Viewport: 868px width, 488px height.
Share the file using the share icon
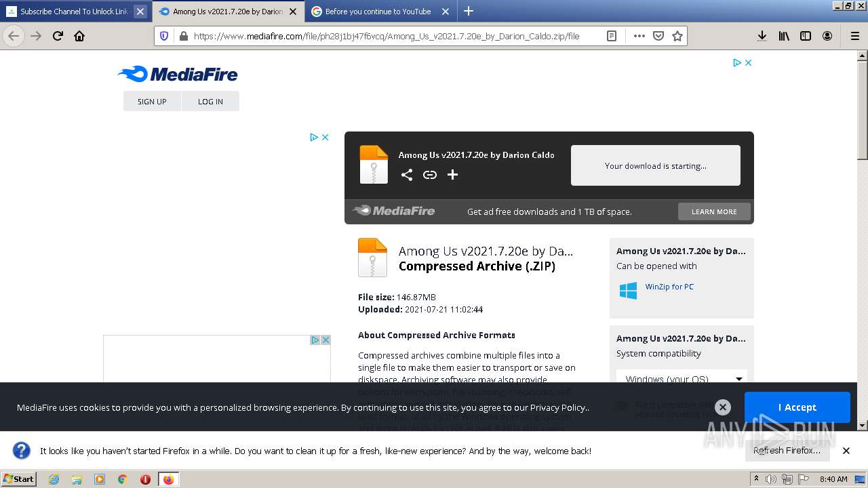407,175
